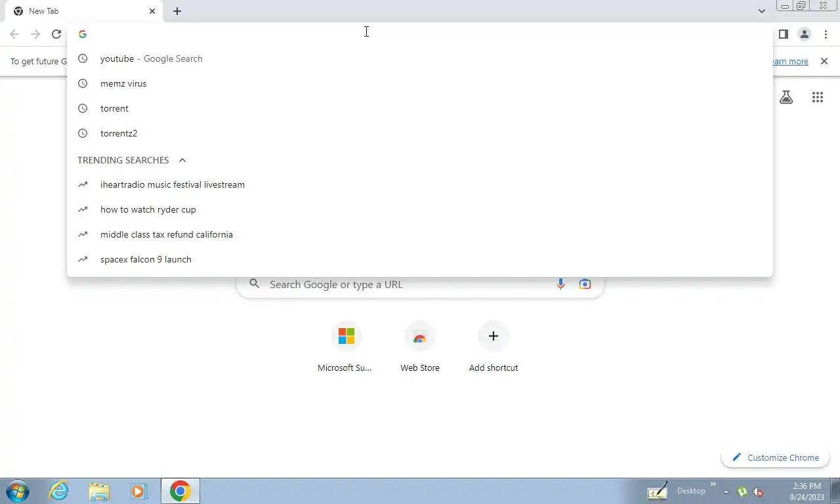Click the muted volume tray icon
The height and width of the screenshot is (504, 840).
point(758,492)
